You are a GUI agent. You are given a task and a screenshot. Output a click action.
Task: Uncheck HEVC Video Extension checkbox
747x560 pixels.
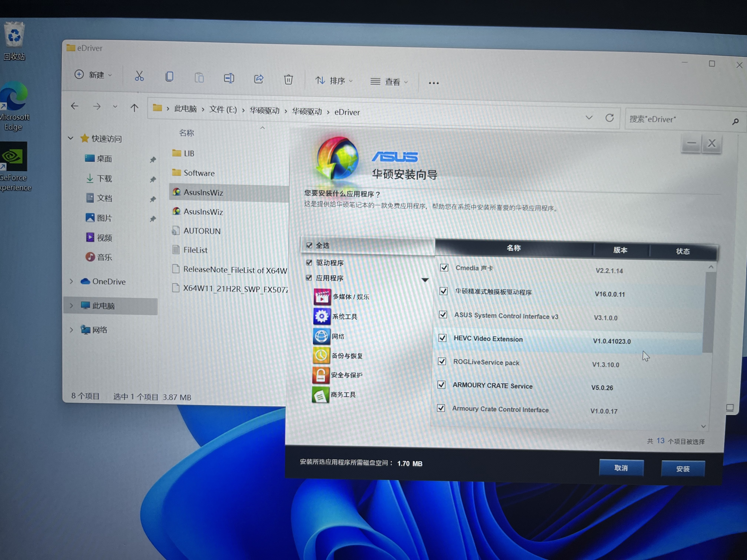tap(442, 338)
